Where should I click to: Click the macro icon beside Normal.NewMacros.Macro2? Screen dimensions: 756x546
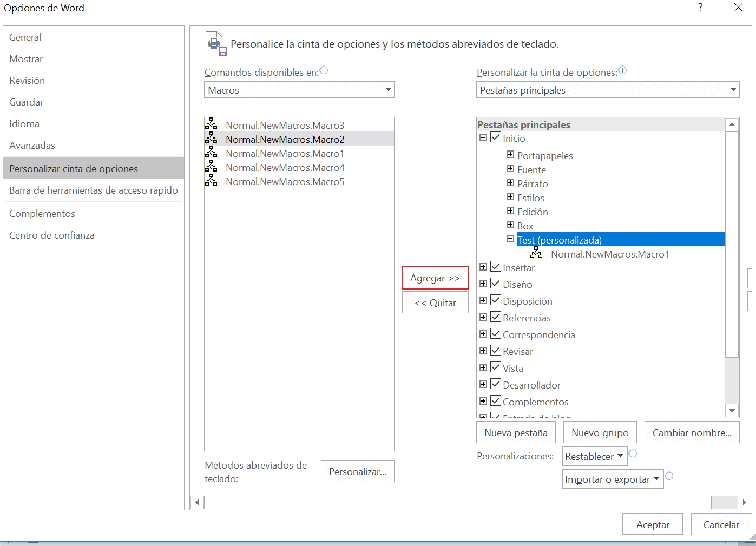pos(211,139)
